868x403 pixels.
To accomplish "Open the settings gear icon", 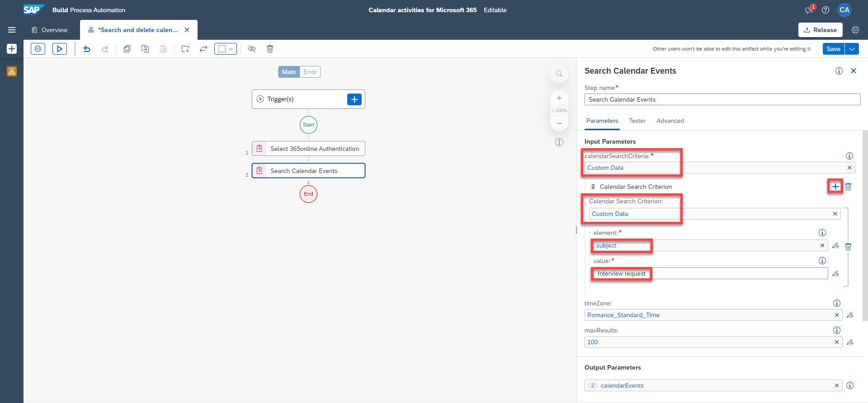I will pos(855,30).
